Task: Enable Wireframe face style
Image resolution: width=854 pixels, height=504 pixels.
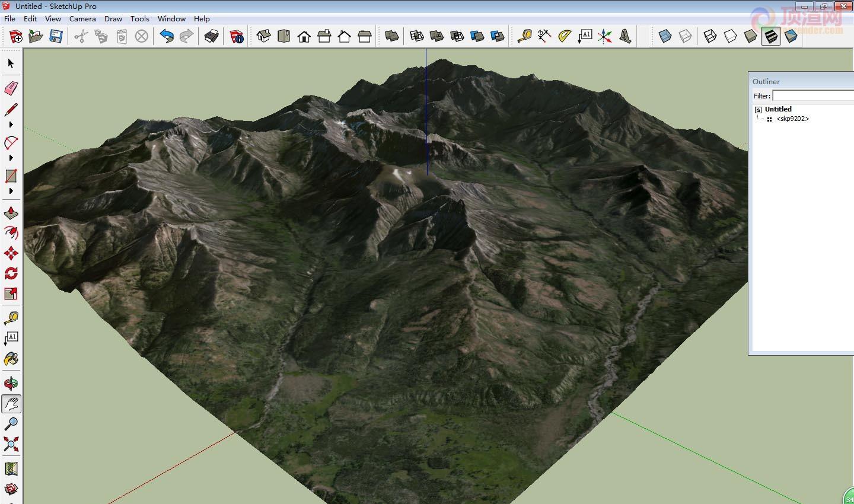Action: [x=710, y=37]
